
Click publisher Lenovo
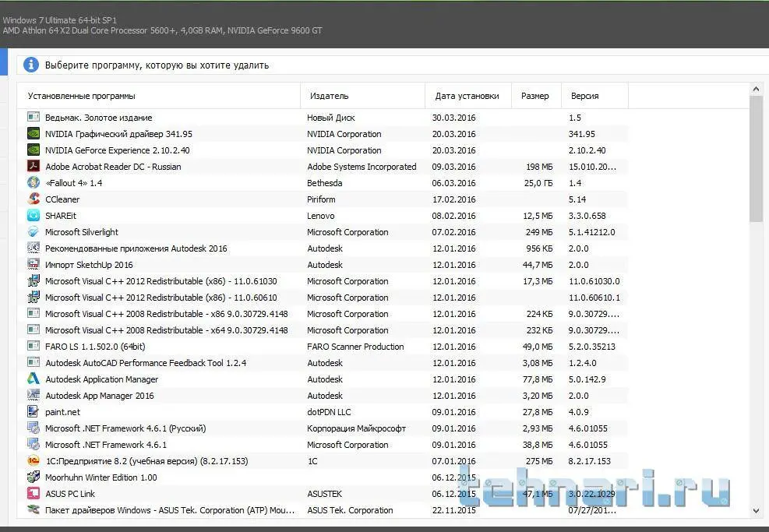(x=321, y=216)
